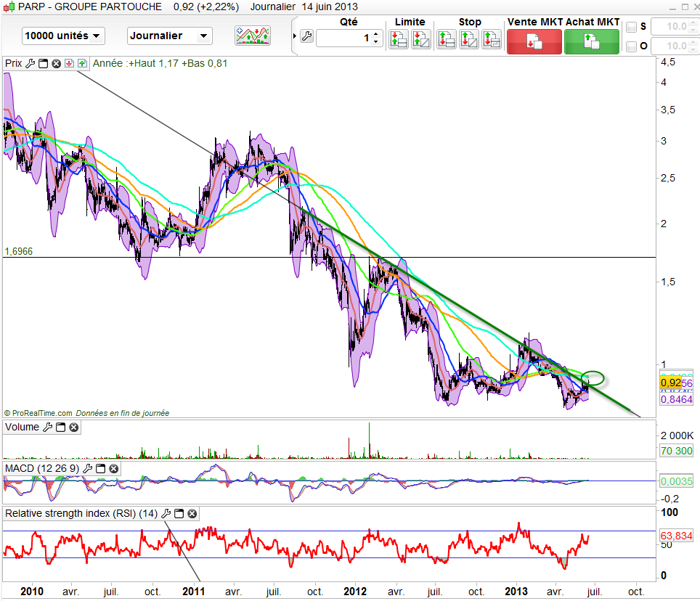Open the chart indicators icon
This screenshot has width=700, height=601.
[252, 35]
